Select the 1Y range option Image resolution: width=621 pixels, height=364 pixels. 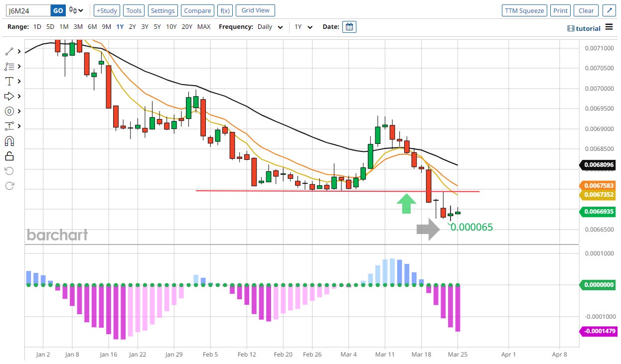[120, 27]
